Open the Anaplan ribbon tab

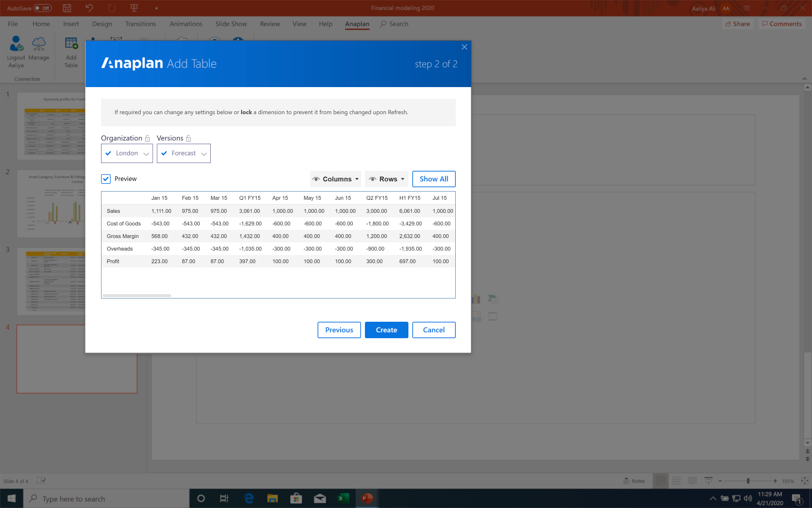357,24
